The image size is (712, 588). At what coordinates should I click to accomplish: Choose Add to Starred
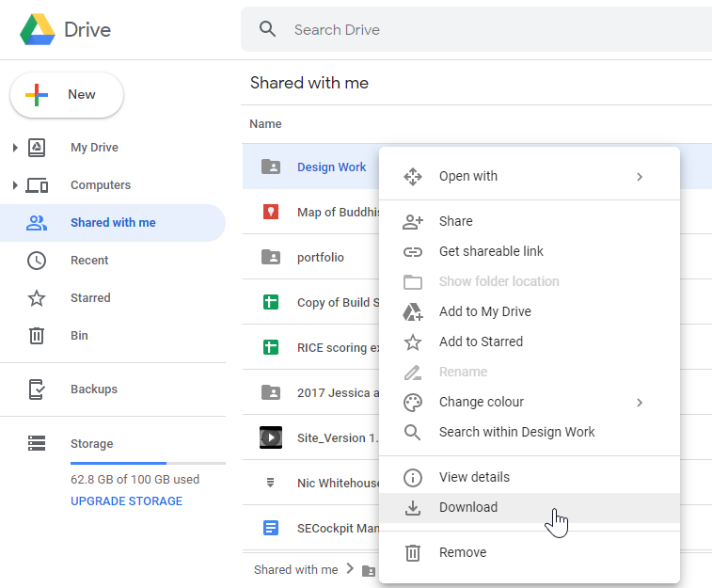529,342
